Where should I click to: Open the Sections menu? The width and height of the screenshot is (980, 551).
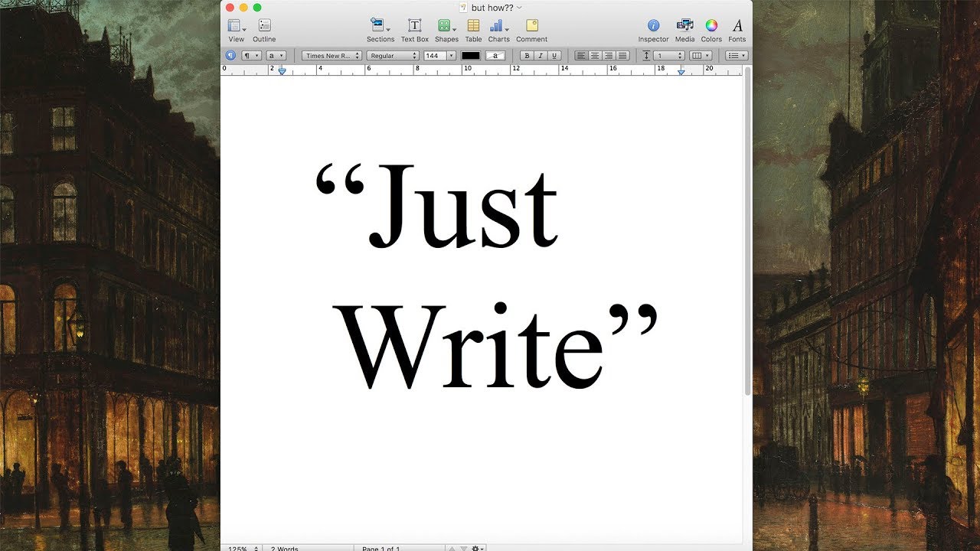[381, 30]
